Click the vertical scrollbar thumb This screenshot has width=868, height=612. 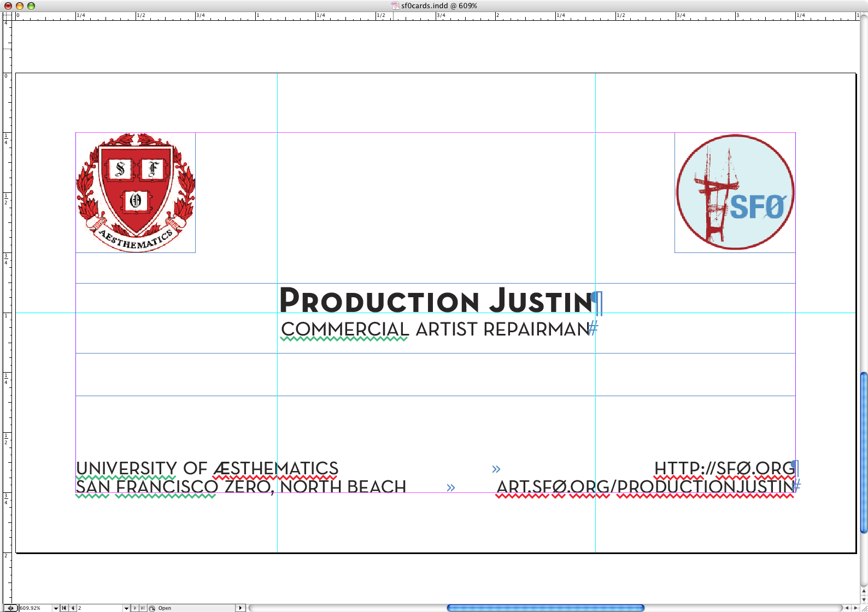click(864, 452)
